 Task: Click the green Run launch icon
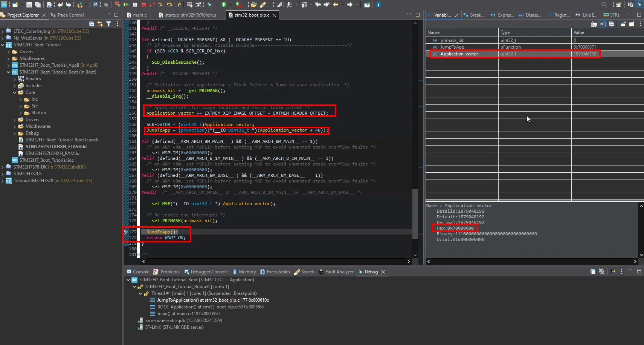(224, 5)
